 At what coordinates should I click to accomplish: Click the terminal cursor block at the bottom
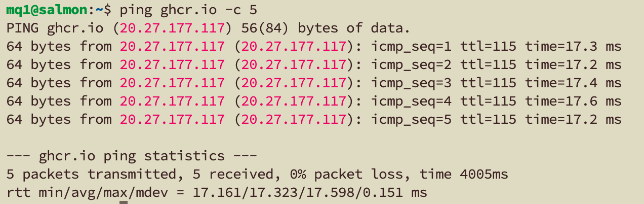[x=124, y=202]
